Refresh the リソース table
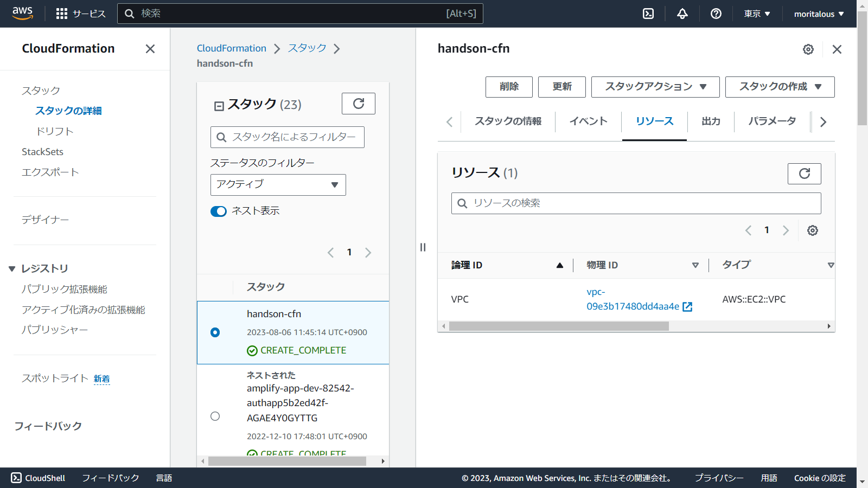 (804, 174)
